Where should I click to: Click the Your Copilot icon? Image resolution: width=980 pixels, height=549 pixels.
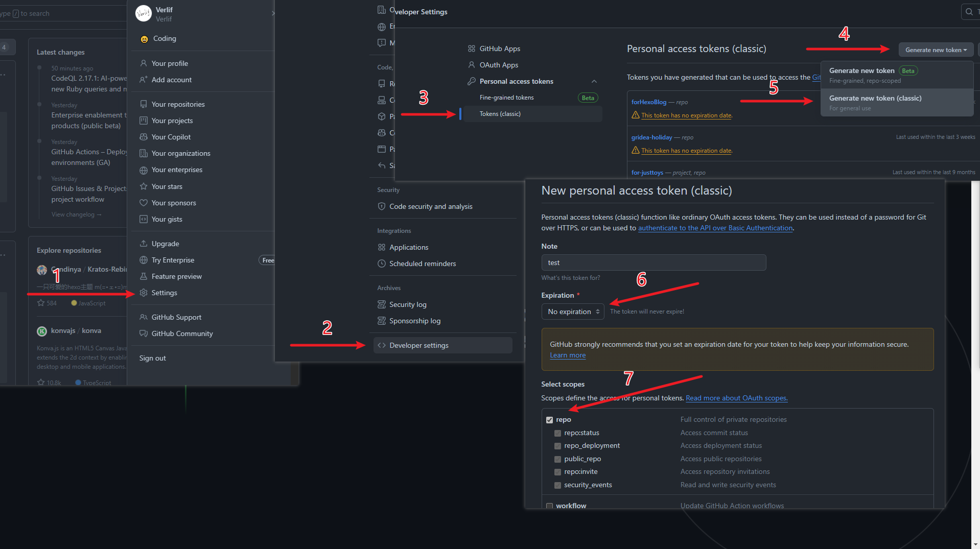coord(144,137)
